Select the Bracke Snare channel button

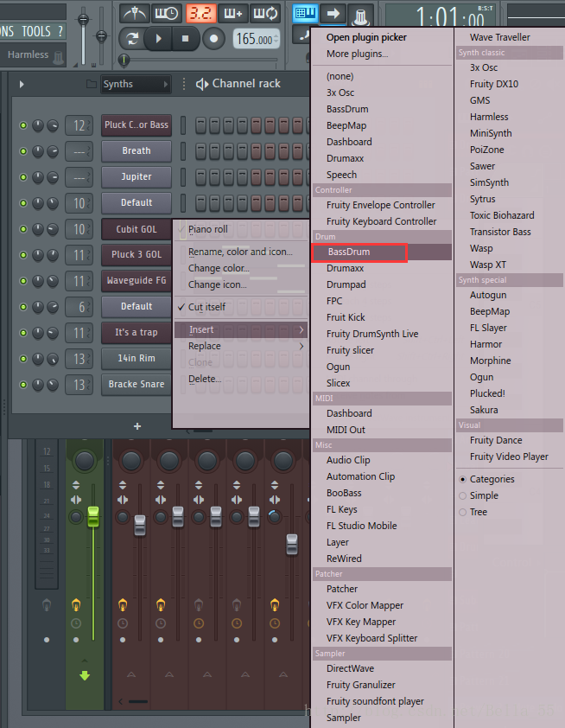[136, 385]
